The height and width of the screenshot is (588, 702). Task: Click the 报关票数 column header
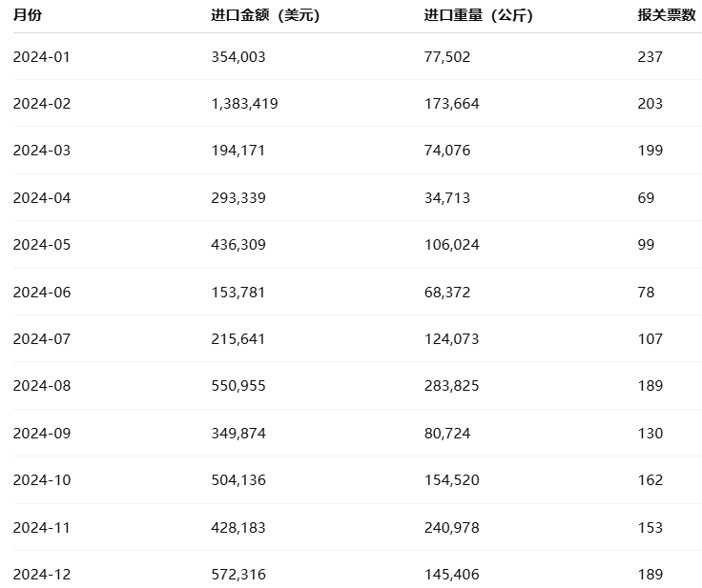point(667,15)
